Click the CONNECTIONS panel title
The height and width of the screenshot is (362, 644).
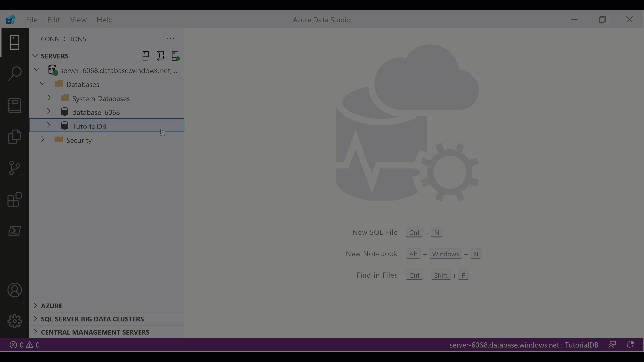[x=63, y=39]
